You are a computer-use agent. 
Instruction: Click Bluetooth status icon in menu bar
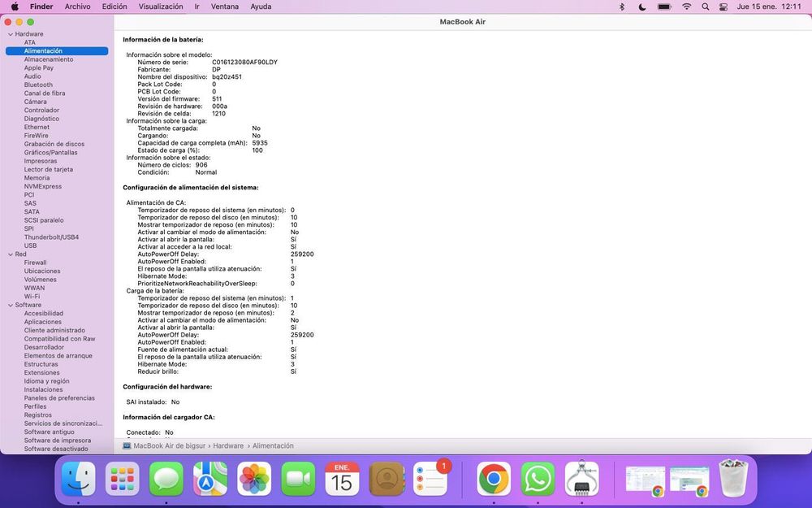(622, 7)
